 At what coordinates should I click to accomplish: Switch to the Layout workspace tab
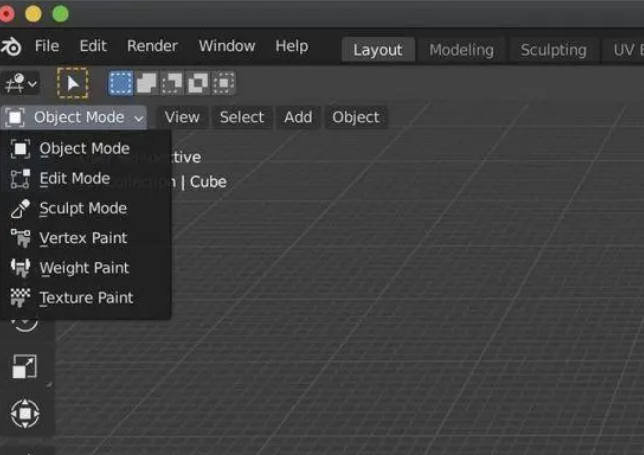pyautogui.click(x=378, y=50)
